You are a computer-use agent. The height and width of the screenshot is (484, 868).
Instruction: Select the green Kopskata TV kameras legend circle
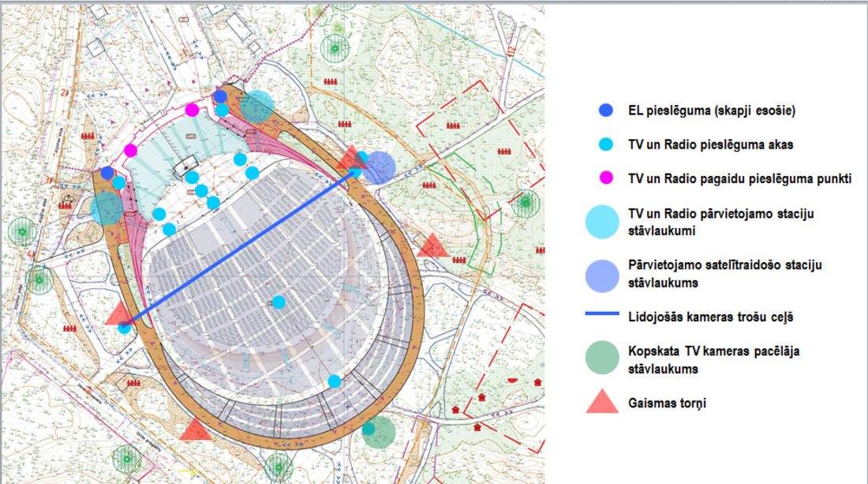pyautogui.click(x=606, y=358)
